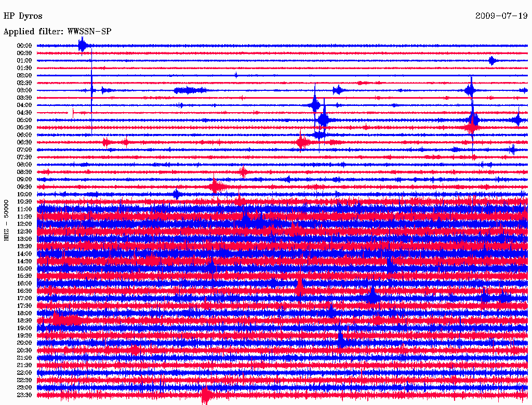
Task: Select the 14:30 time label
Action: [x=24, y=261]
